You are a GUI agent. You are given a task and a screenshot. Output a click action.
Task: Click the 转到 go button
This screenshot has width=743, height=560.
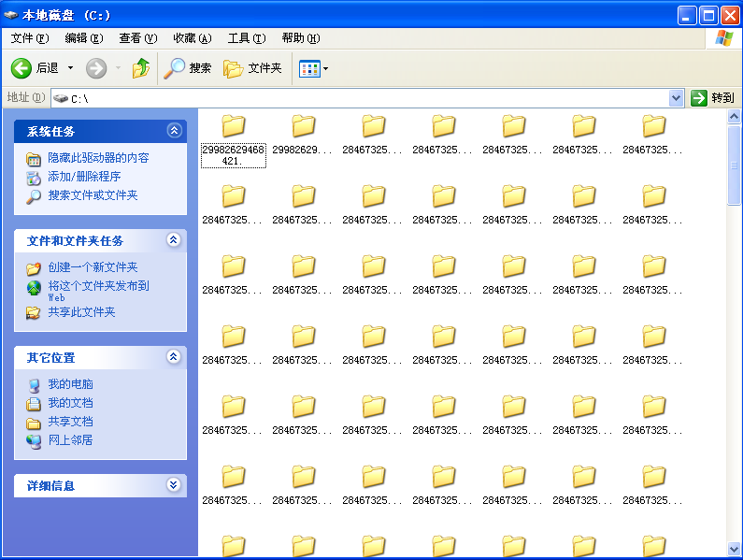pyautogui.click(x=712, y=98)
